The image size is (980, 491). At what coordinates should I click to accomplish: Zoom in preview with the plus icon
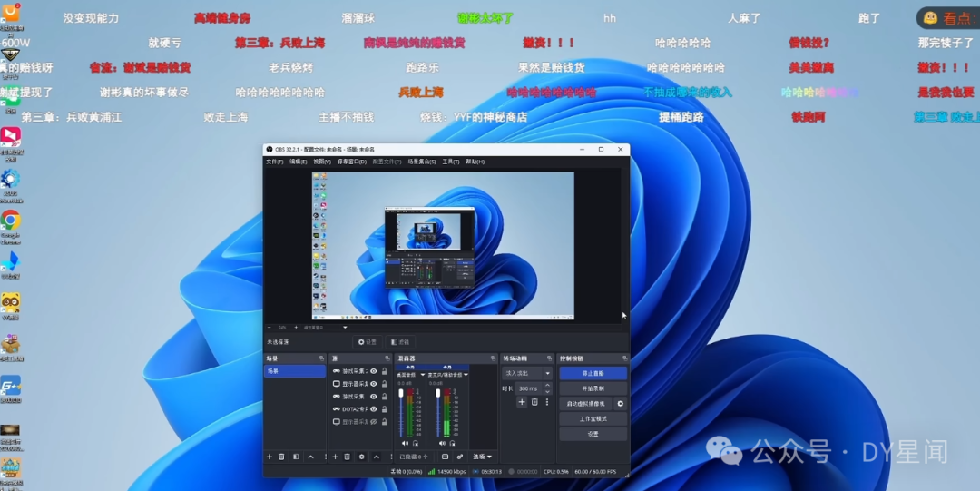(296, 327)
